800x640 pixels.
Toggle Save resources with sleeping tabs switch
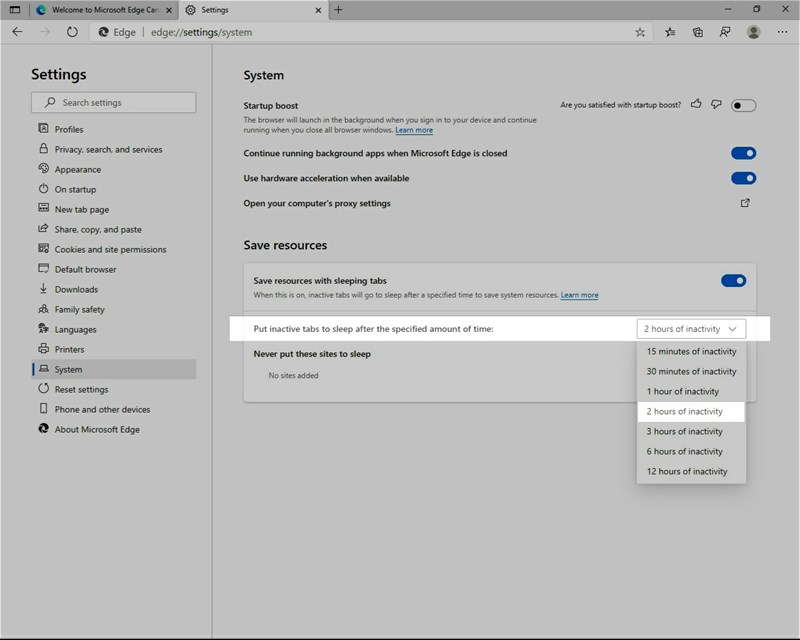734,281
